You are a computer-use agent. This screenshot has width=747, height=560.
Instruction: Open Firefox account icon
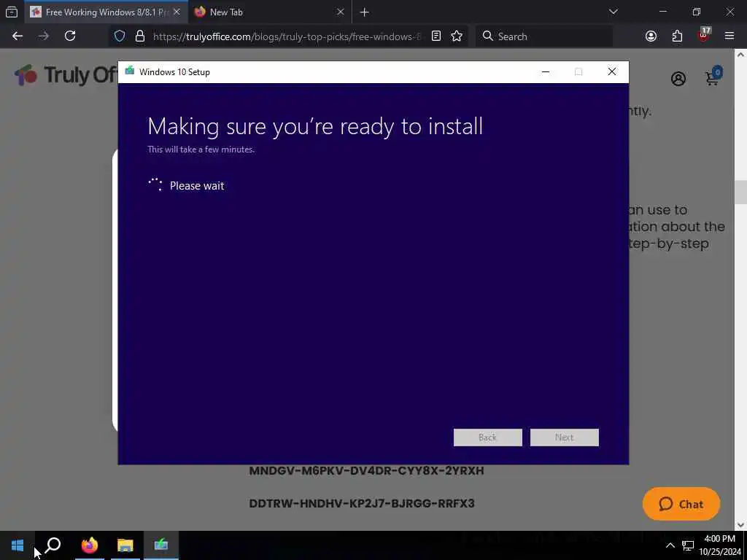click(x=651, y=36)
